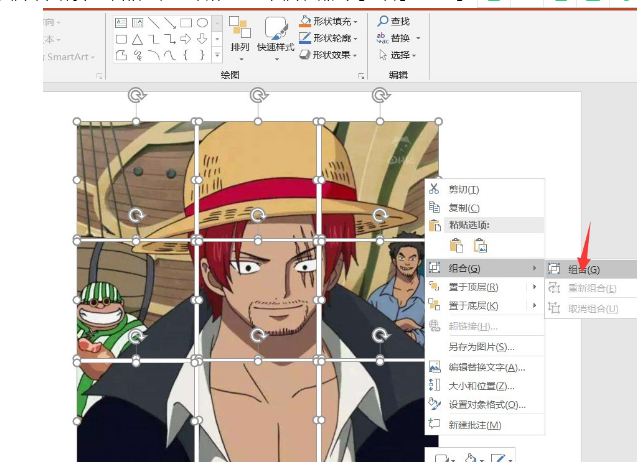Insert the right block arrow shape
The image size is (637, 462).
coord(186,39)
